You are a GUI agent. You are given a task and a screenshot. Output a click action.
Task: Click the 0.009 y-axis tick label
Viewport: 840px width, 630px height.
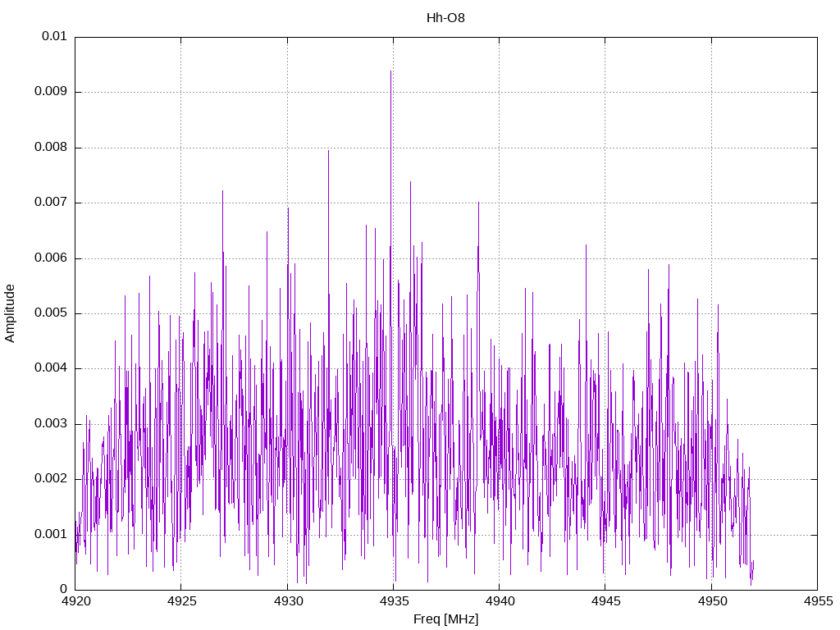[x=51, y=91]
